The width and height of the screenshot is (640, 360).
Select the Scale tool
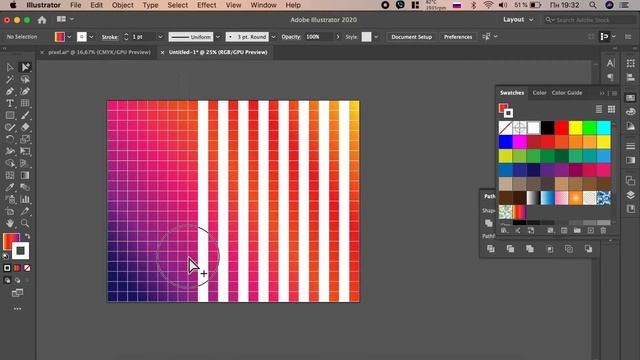pyautogui.click(x=25, y=139)
